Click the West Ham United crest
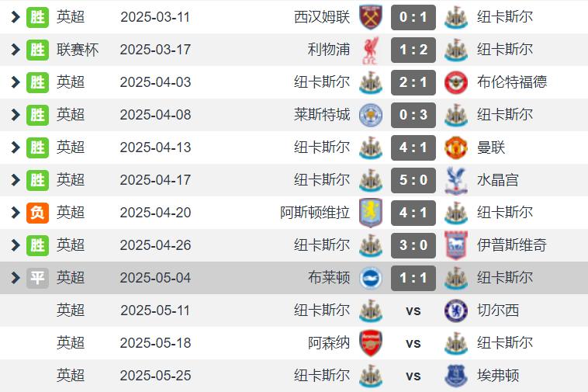 (x=371, y=17)
